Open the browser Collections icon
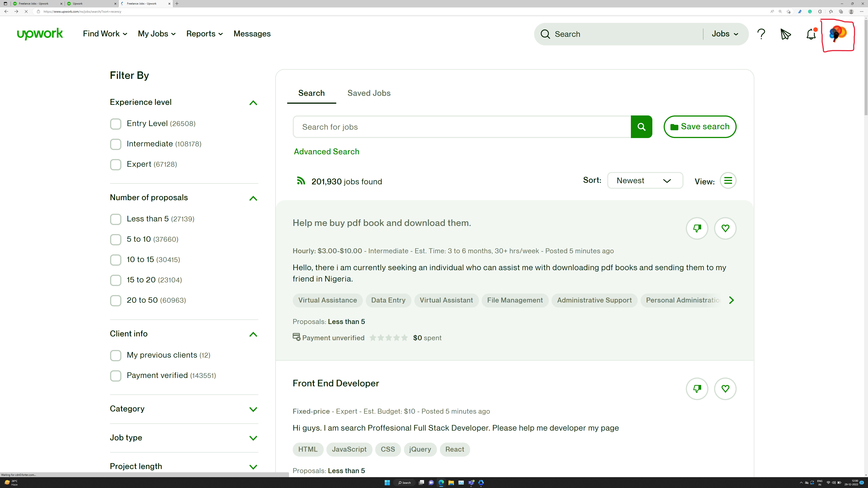 pos(841,12)
